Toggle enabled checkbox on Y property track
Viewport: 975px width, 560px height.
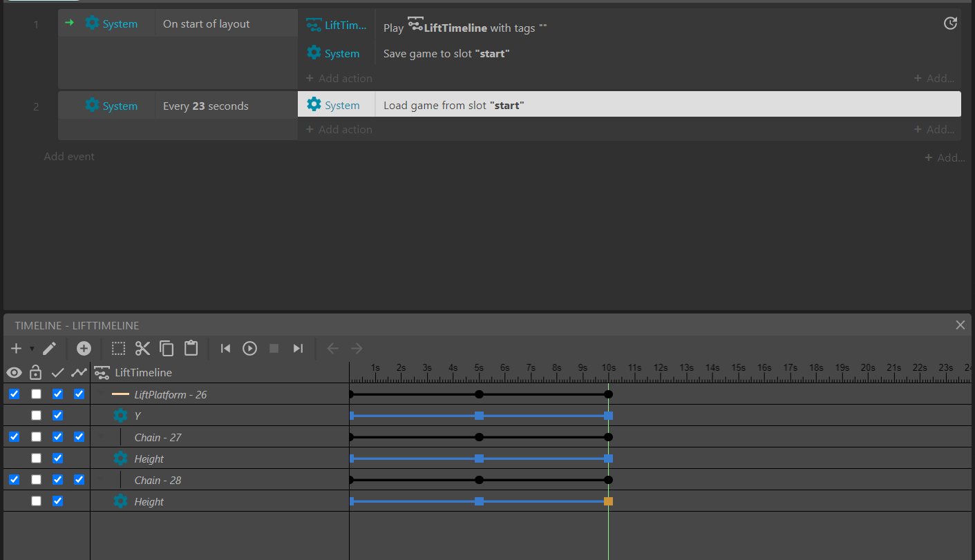coord(58,416)
